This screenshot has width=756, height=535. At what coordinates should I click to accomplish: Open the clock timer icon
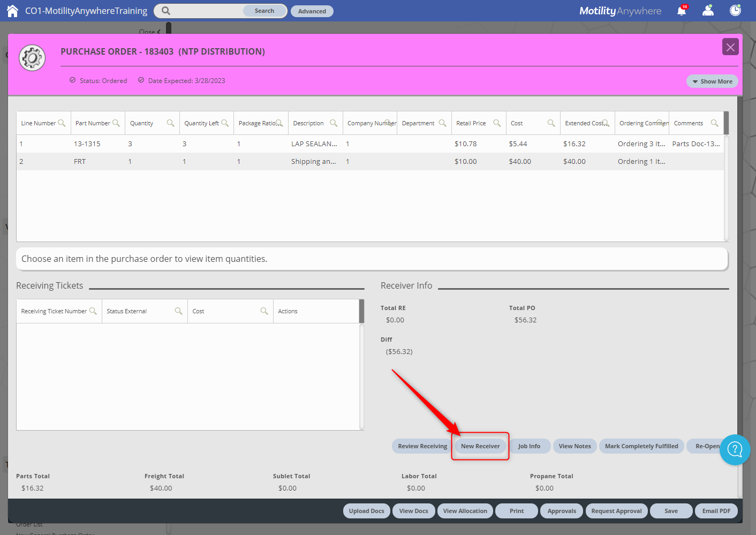pos(736,11)
